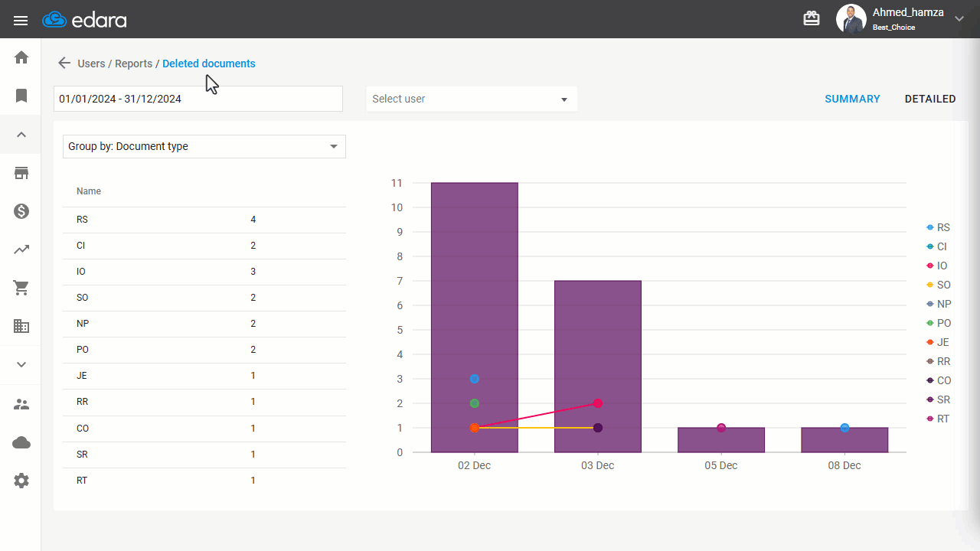Collapse sidebar section with up chevron
This screenshot has width=980, height=551.
coord(21,135)
